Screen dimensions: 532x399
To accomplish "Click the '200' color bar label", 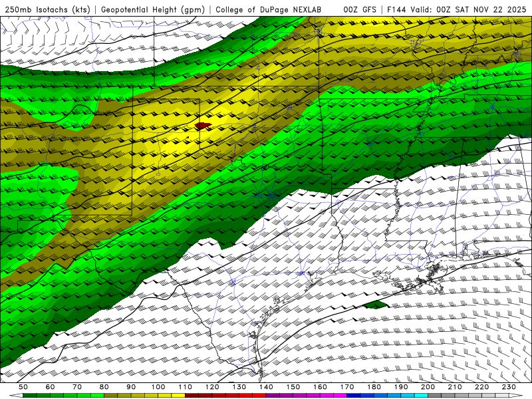I will [x=428, y=387].
